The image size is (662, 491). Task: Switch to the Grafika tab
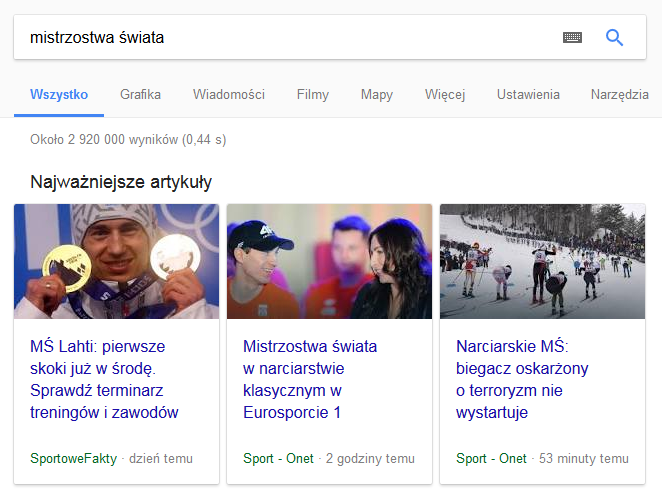tap(140, 95)
